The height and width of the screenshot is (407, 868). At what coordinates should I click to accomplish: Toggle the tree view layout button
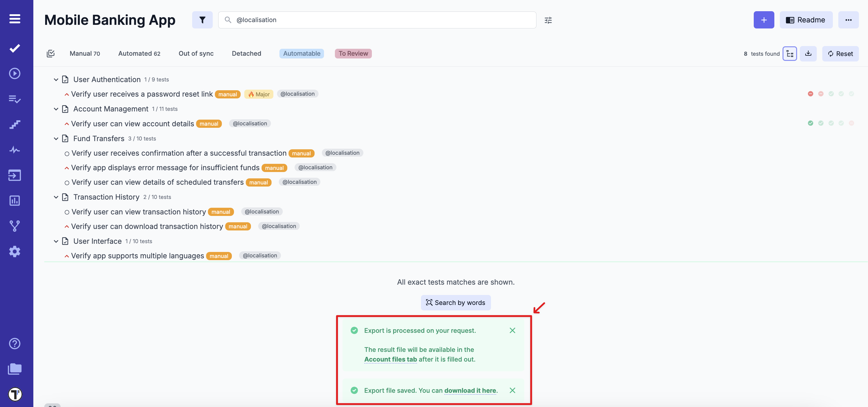(790, 54)
